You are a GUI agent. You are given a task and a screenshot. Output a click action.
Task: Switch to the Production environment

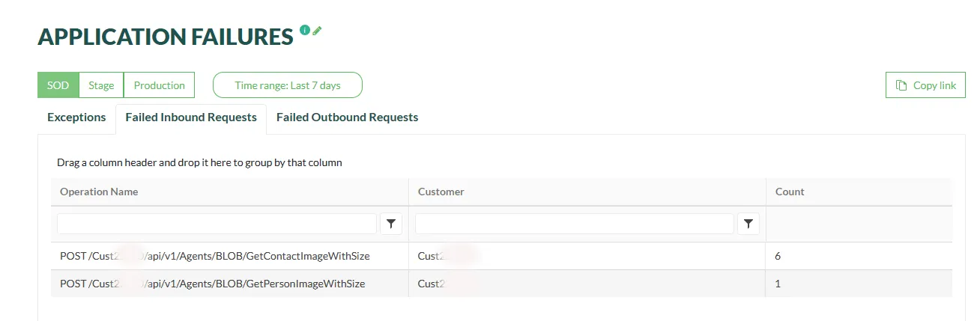pyautogui.click(x=159, y=85)
